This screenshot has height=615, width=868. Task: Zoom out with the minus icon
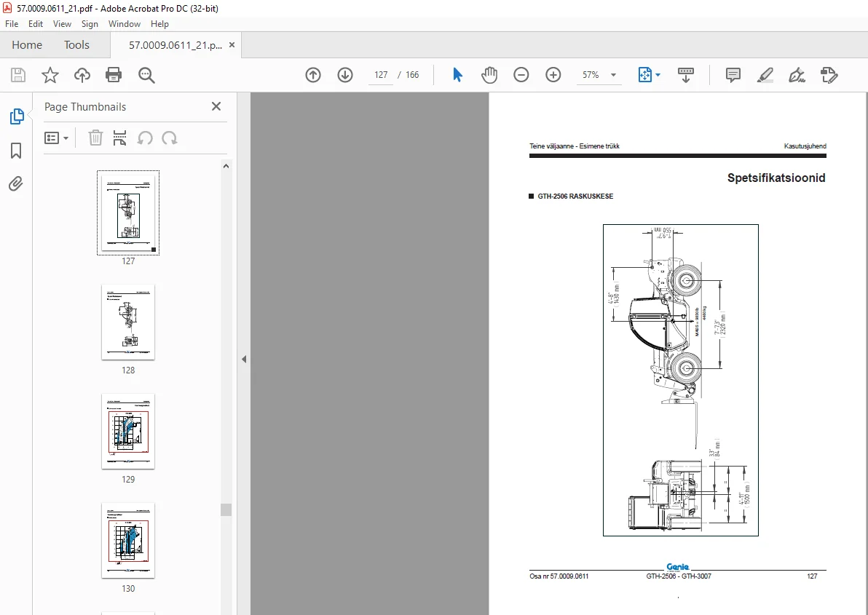pyautogui.click(x=521, y=75)
